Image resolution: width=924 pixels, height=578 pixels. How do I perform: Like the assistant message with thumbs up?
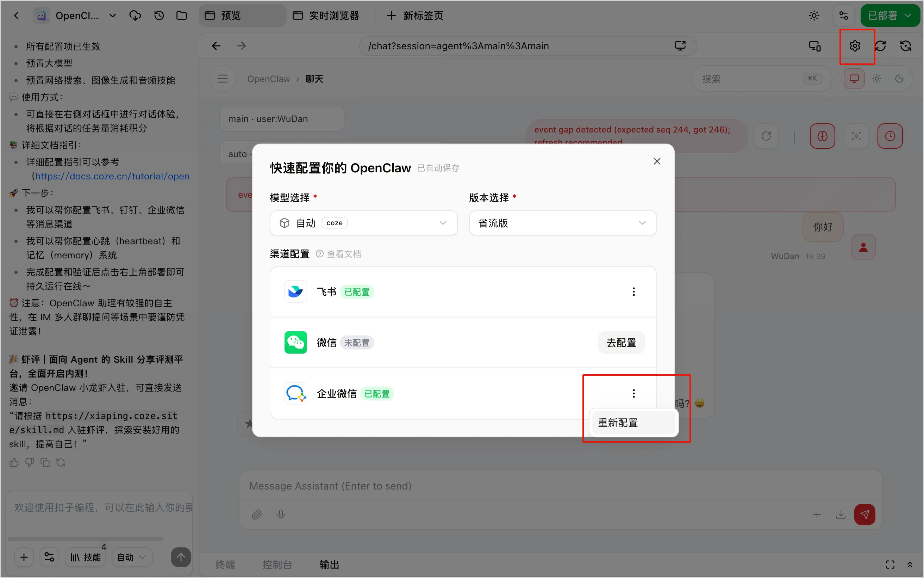point(14,462)
